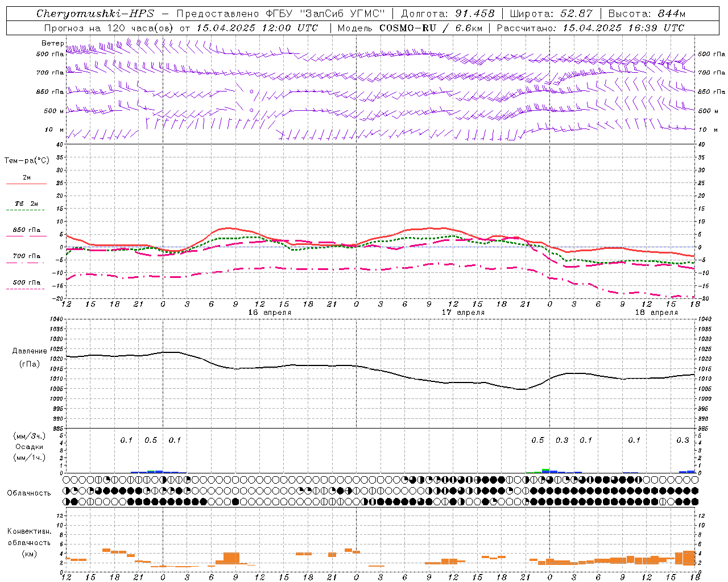Select the 'Высота: 844м' elevation text
Viewport: 728px width, 582px height.
pos(647,14)
